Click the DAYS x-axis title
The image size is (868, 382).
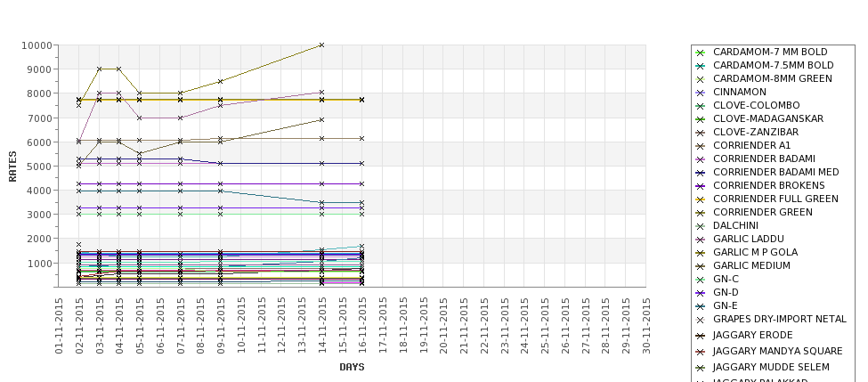(x=352, y=367)
